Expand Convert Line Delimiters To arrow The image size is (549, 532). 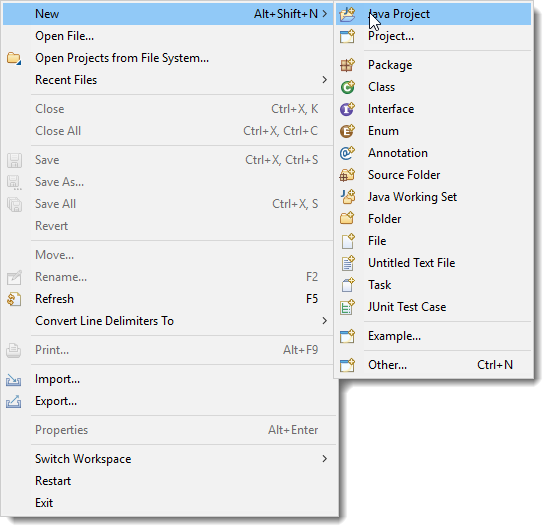[325, 321]
